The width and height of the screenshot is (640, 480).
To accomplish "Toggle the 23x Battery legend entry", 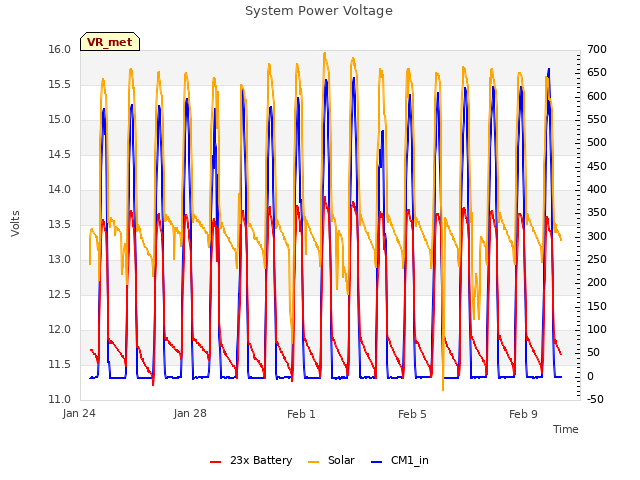I will 251,460.
